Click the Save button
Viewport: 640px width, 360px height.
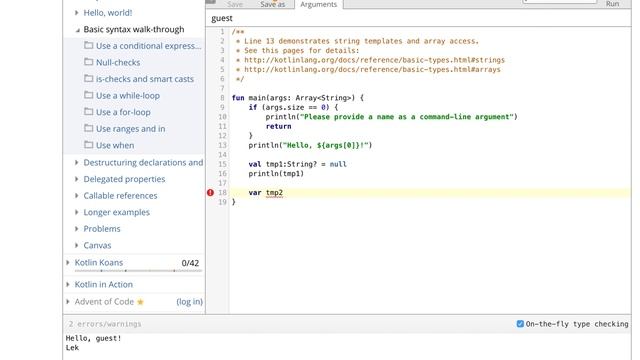click(235, 4)
